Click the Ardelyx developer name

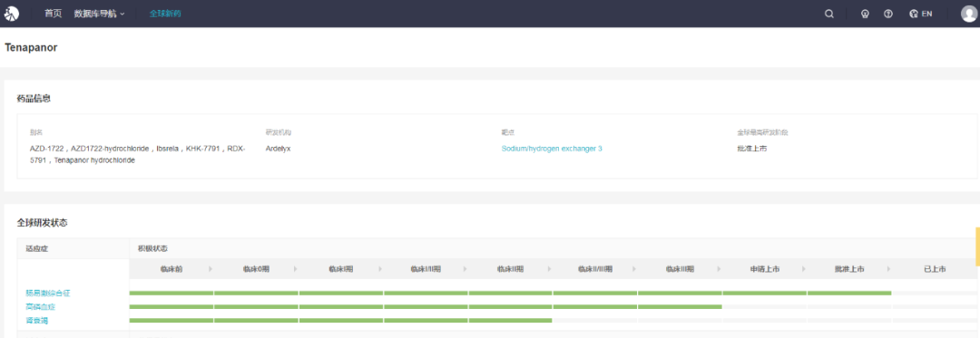click(279, 149)
